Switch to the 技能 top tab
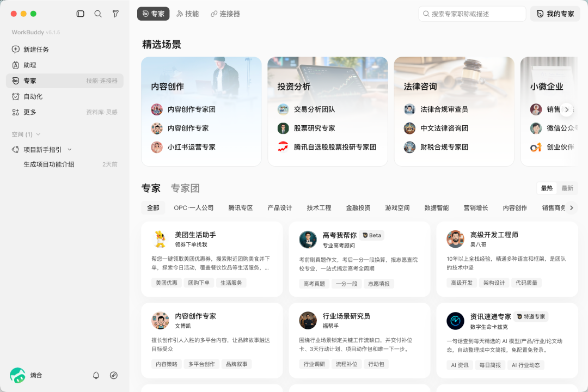The image size is (588, 392). pos(187,14)
